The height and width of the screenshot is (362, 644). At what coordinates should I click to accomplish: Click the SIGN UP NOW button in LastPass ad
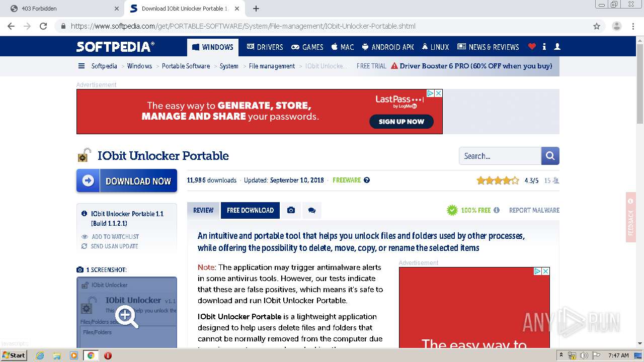401,121
